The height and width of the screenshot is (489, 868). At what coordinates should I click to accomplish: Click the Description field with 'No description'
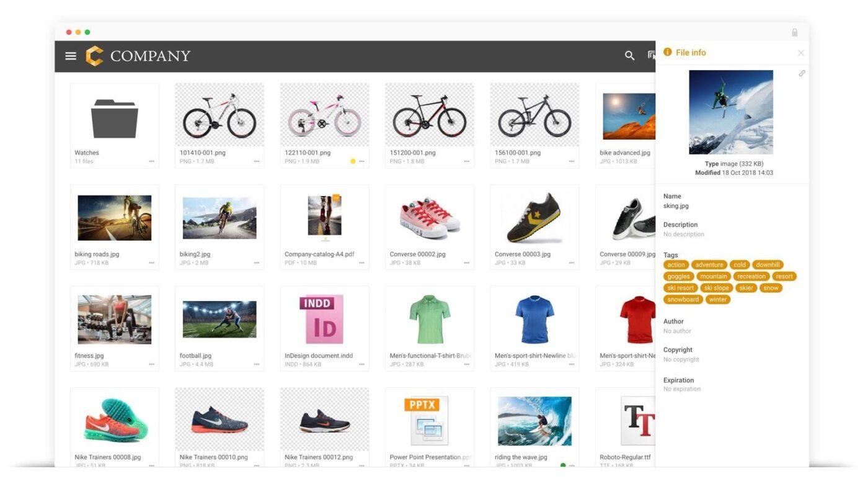click(684, 235)
